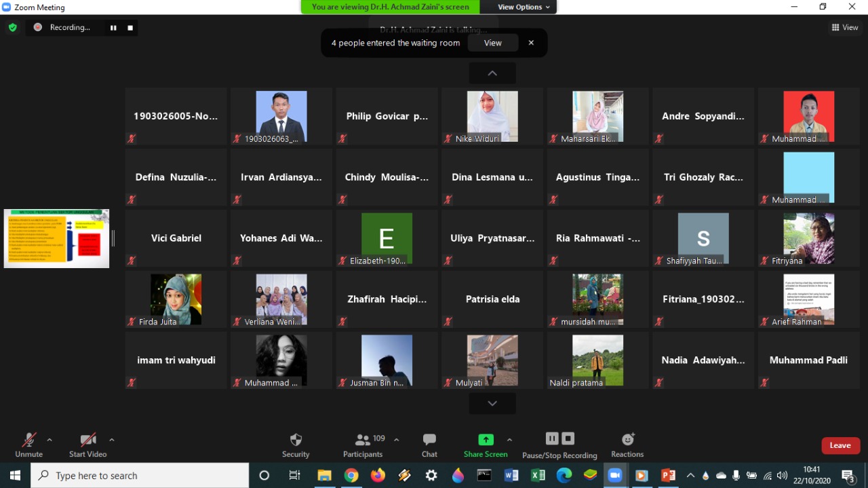The image size is (868, 488).
Task: Click the shared screen slide thumbnail
Action: (x=56, y=238)
